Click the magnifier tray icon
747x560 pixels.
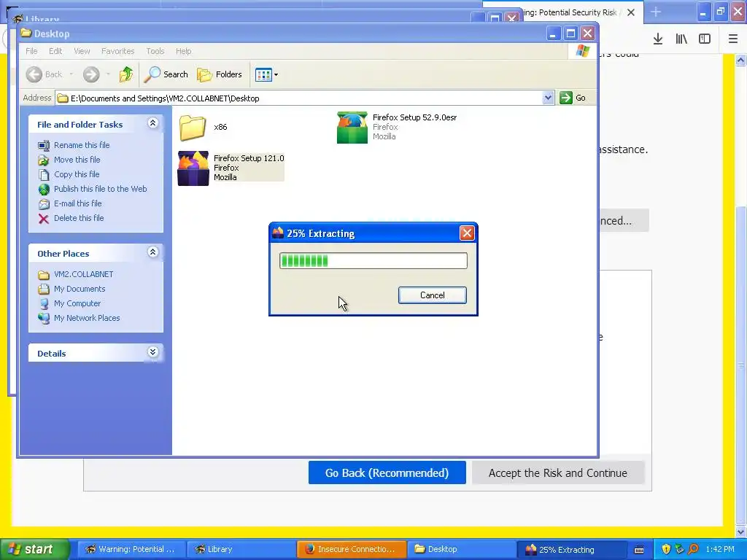click(x=694, y=549)
